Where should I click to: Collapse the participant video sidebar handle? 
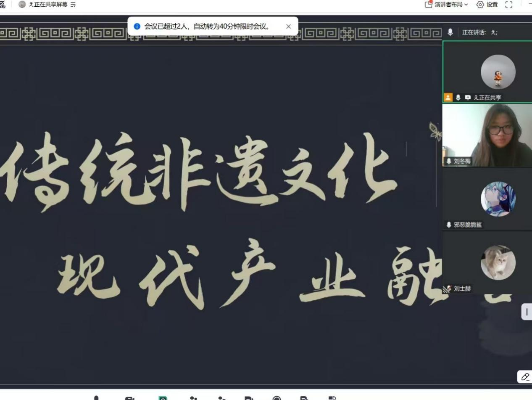pyautogui.click(x=527, y=312)
